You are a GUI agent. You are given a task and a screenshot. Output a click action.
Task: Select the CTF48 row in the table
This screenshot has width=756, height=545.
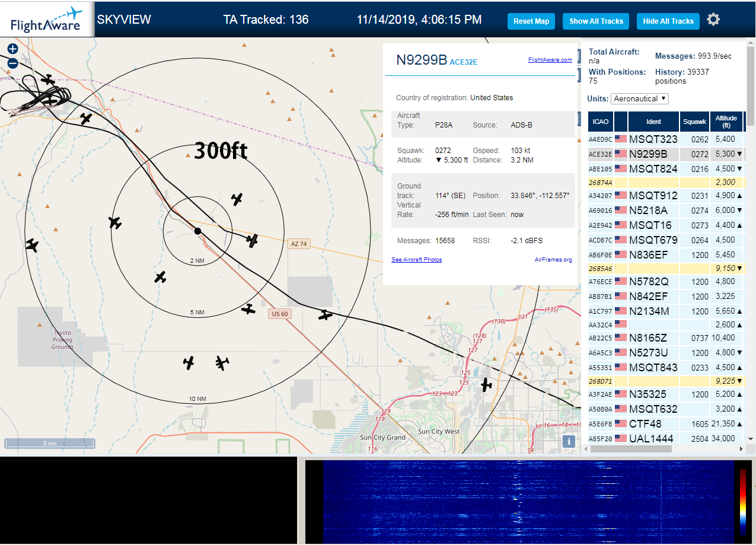(x=666, y=423)
